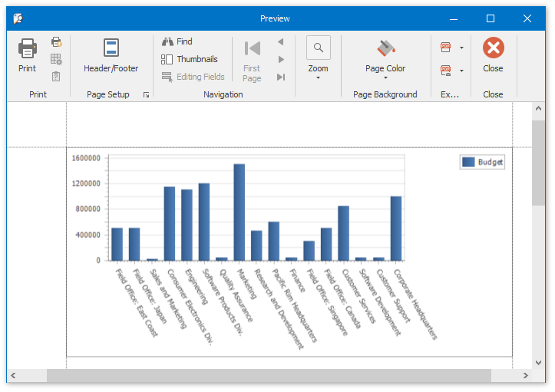
Task: Click the Quick Print icon
Action: point(56,42)
